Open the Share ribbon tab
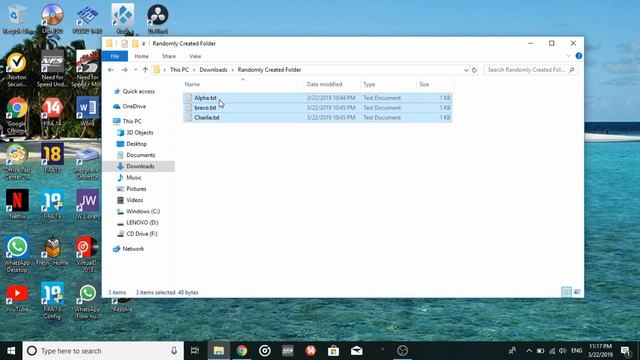Viewport: 640px width, 360px height. [169, 56]
